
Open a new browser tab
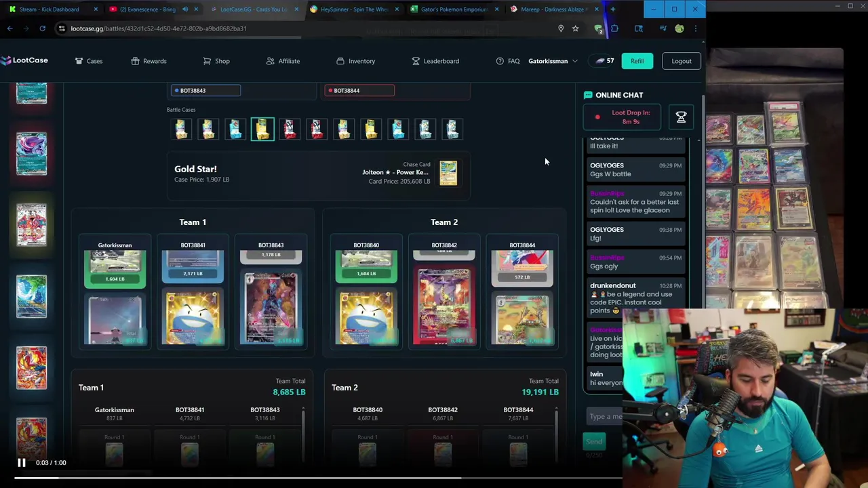point(612,9)
